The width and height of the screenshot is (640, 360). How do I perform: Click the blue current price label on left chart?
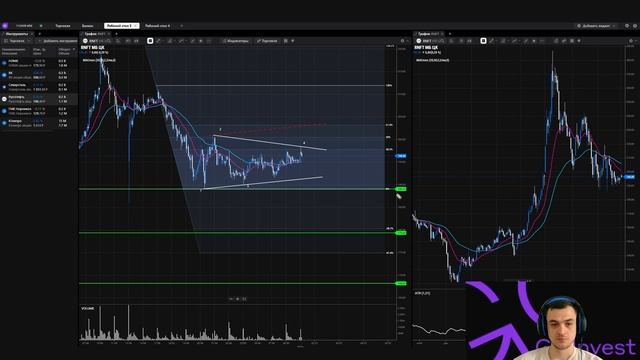pyautogui.click(x=401, y=156)
